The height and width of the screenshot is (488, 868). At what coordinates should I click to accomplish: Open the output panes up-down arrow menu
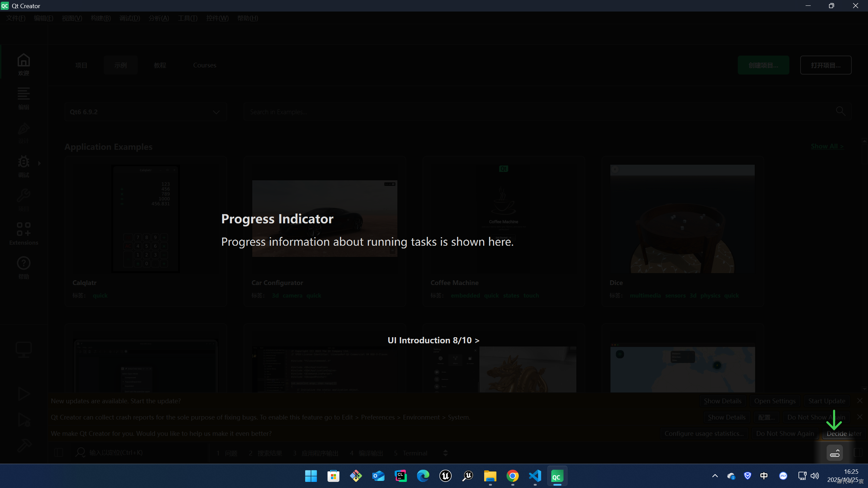tap(446, 453)
